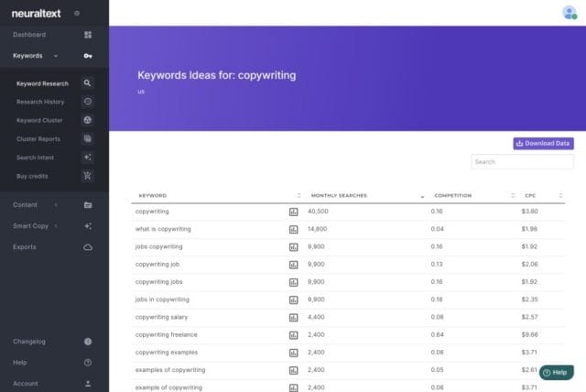This screenshot has height=392, width=586.
Task: Open trend chart for "what is copywriting"
Action: point(293,229)
